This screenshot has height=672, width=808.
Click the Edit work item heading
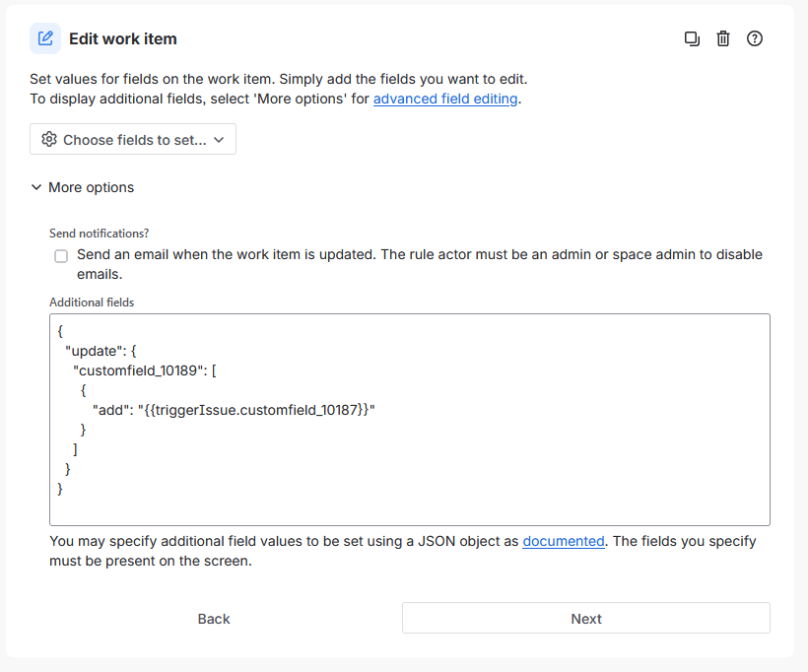pyautogui.click(x=123, y=39)
